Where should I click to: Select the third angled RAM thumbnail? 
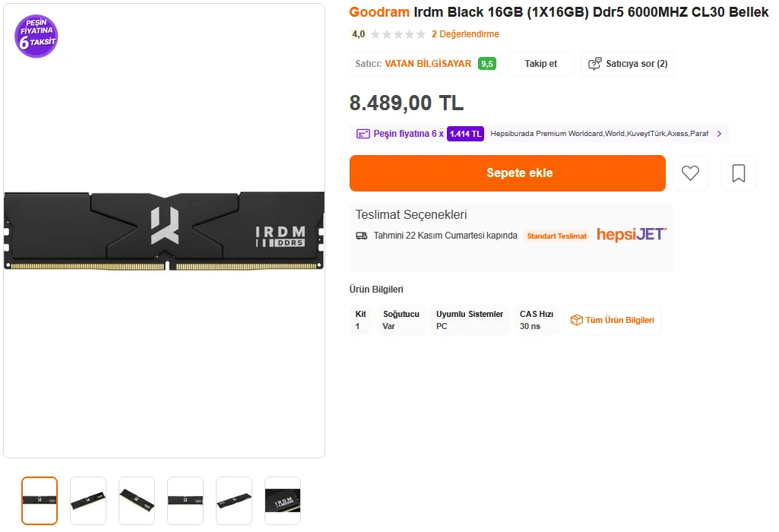coord(137,501)
